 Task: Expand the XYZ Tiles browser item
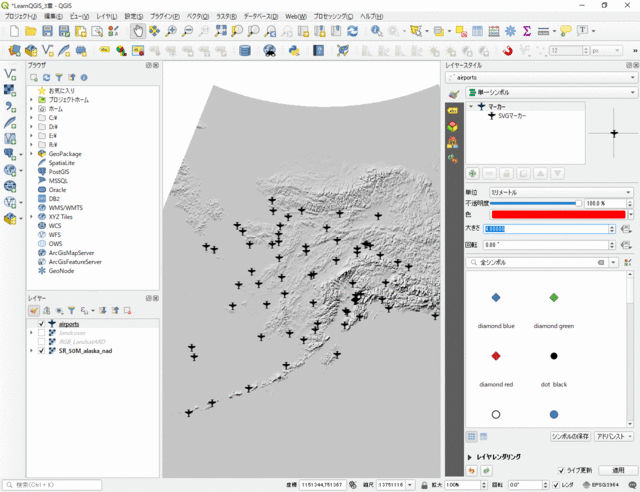click(31, 217)
